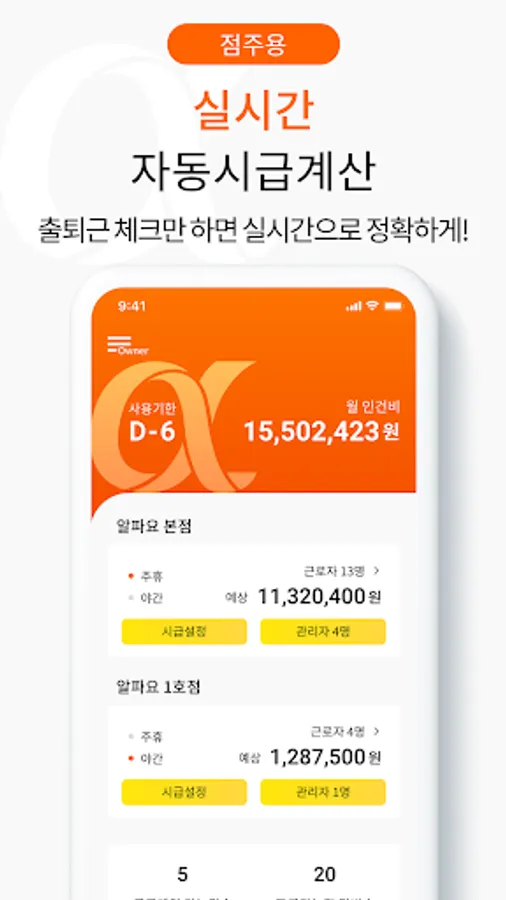Click the 관리자 1명 button
Screen dimensions: 506x900
point(323,793)
